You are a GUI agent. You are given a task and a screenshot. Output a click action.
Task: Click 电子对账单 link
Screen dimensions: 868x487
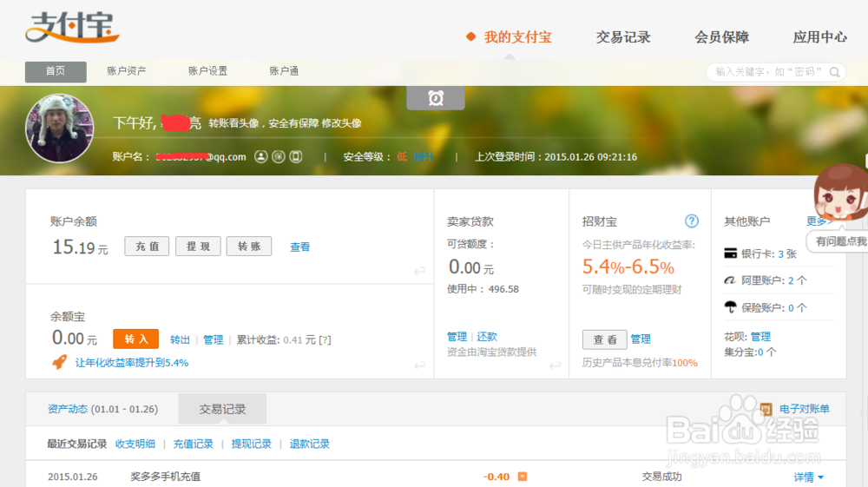coord(805,409)
